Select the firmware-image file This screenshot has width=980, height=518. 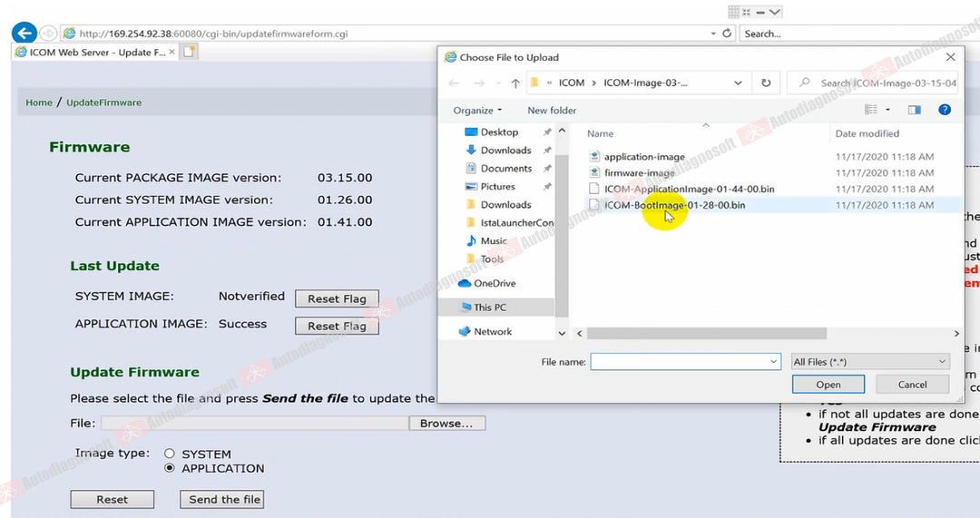pos(640,173)
